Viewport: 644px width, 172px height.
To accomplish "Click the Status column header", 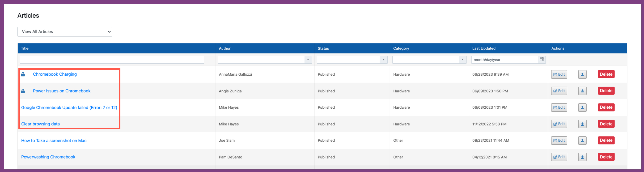I will tap(323, 49).
